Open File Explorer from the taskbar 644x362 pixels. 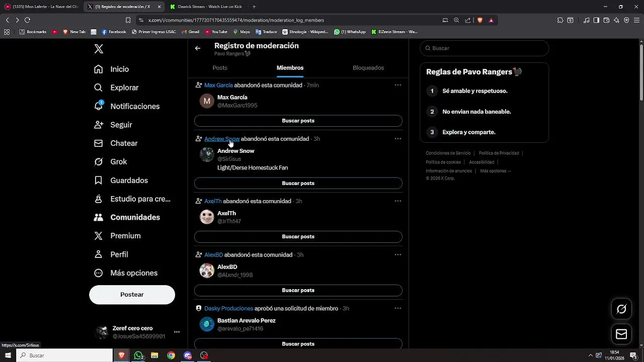click(154, 355)
